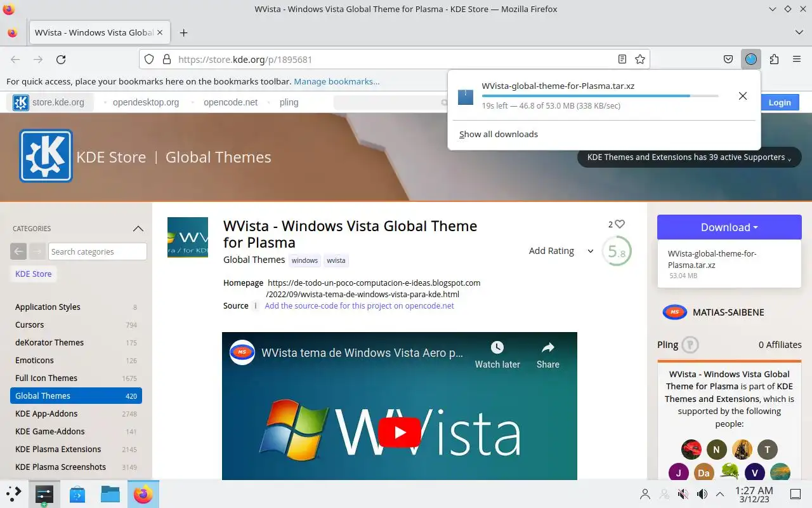This screenshot has height=508, width=812.
Task: Click the windows tag
Action: point(305,260)
